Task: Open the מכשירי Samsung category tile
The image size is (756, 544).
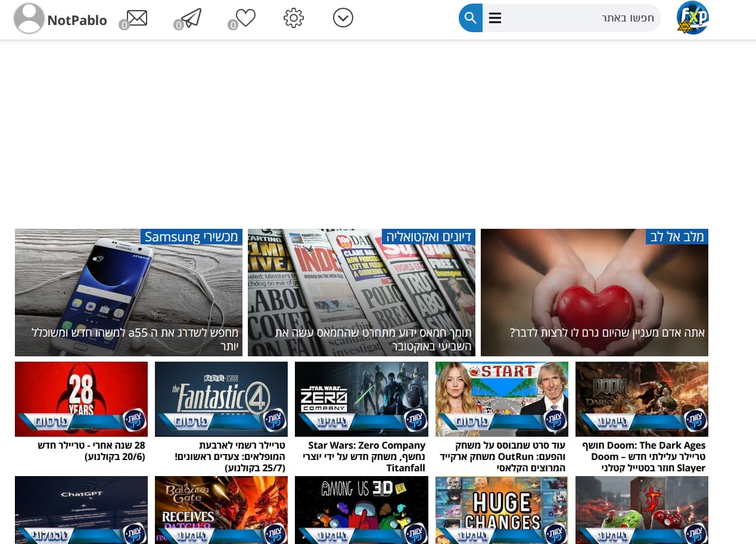Action: tap(129, 293)
